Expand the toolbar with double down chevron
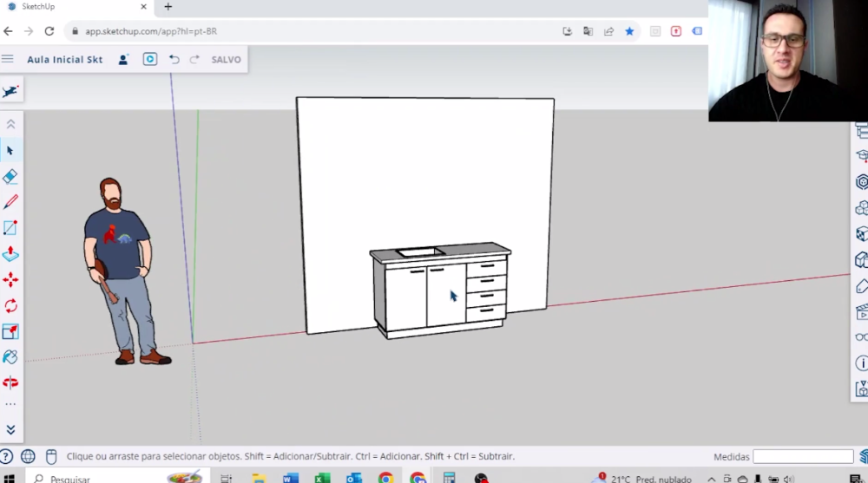The height and width of the screenshot is (483, 868). pyautogui.click(x=10, y=430)
